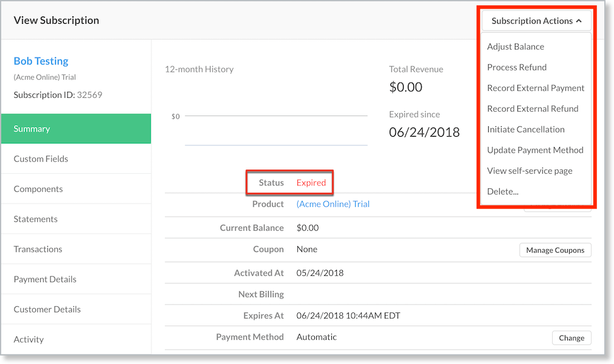614x364 pixels.
Task: Open View self-service page
Action: [x=529, y=171]
